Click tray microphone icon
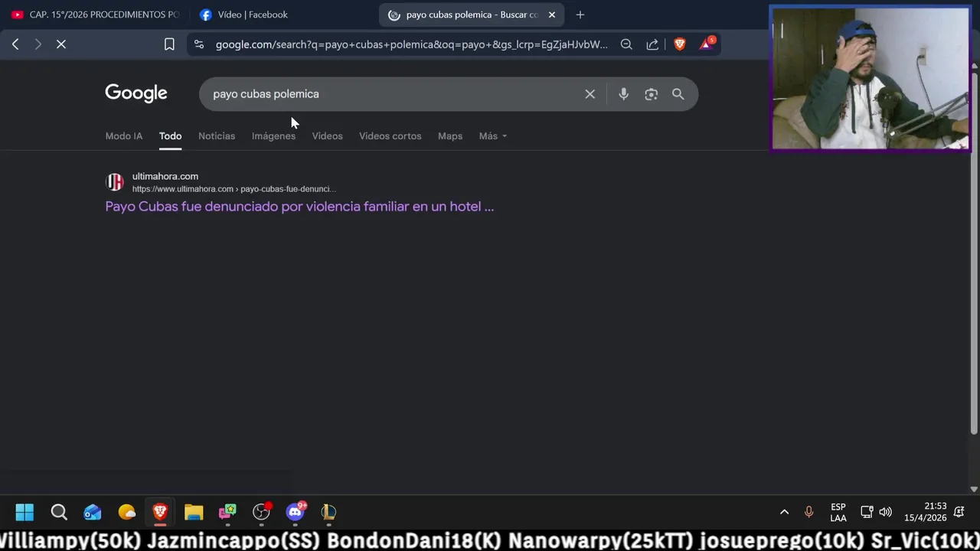 click(x=808, y=512)
